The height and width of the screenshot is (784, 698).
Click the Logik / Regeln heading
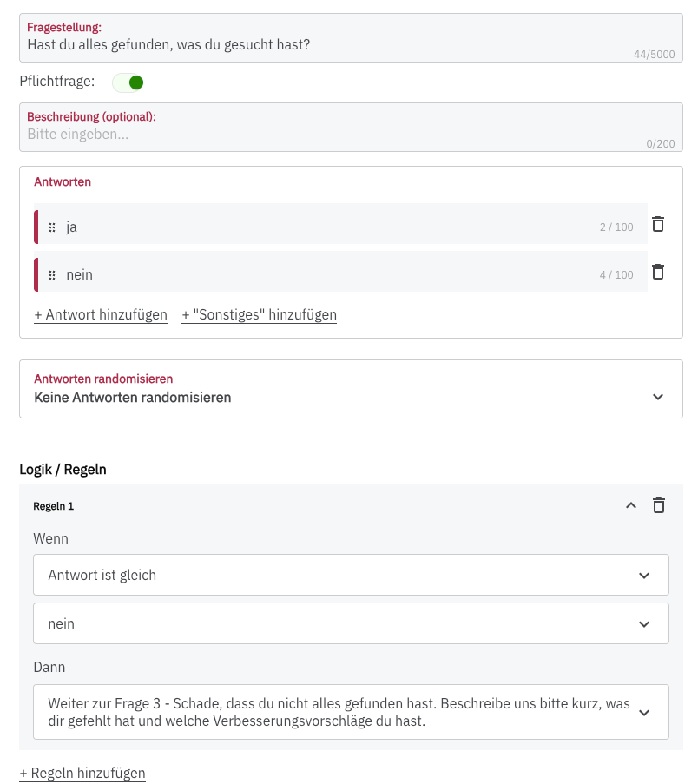63,470
